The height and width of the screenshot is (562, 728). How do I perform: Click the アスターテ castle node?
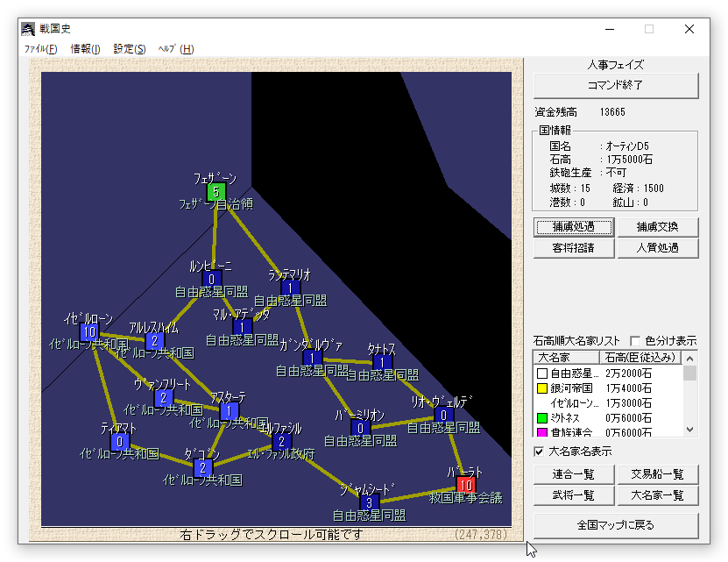click(x=229, y=411)
